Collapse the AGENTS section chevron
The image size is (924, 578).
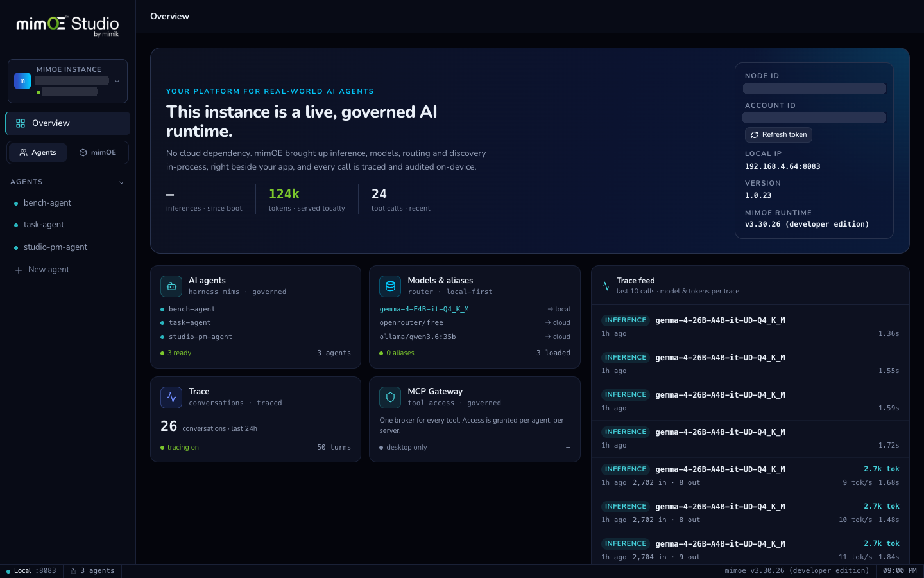(122, 182)
